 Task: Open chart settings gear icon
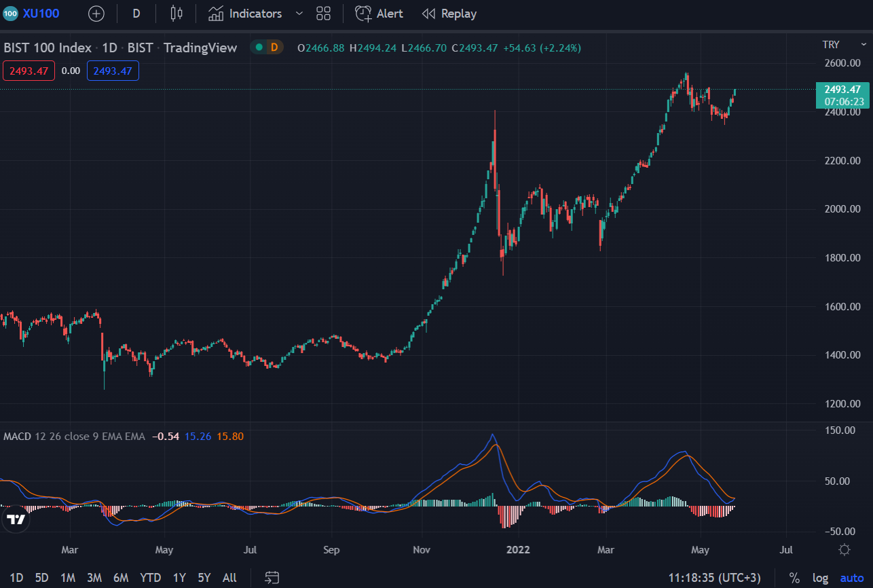tap(844, 549)
